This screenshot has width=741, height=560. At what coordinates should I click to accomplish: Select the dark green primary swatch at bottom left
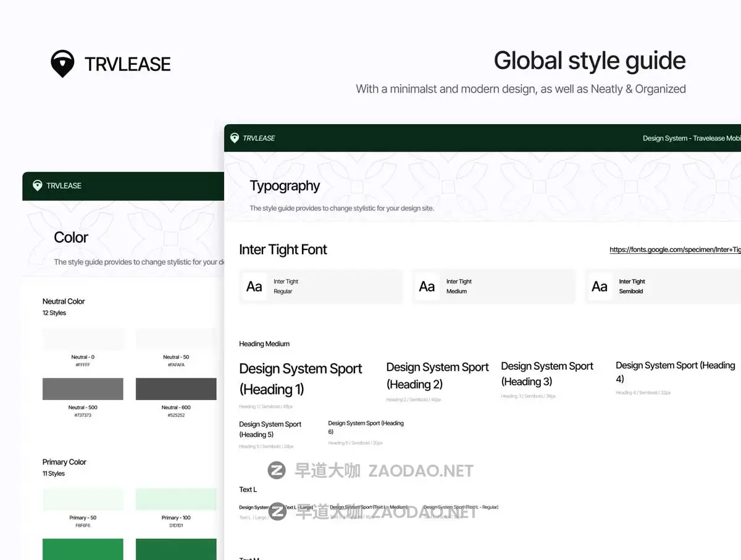[x=83, y=549]
